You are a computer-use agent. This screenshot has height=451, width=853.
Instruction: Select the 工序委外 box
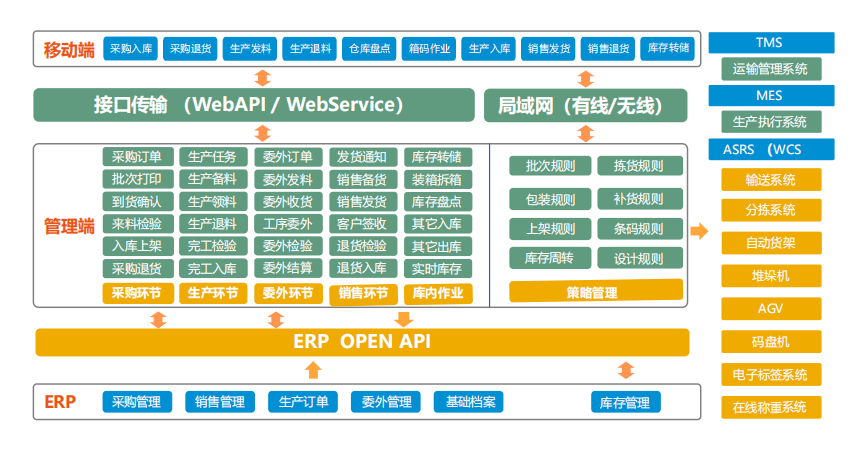tap(288, 223)
